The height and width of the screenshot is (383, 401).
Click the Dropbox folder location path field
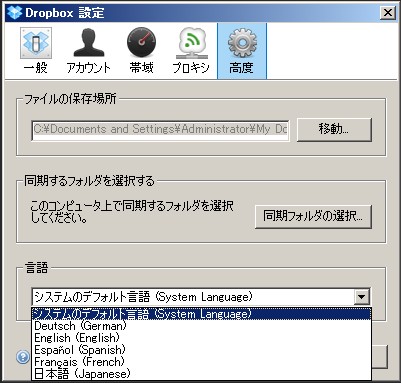[160, 130]
